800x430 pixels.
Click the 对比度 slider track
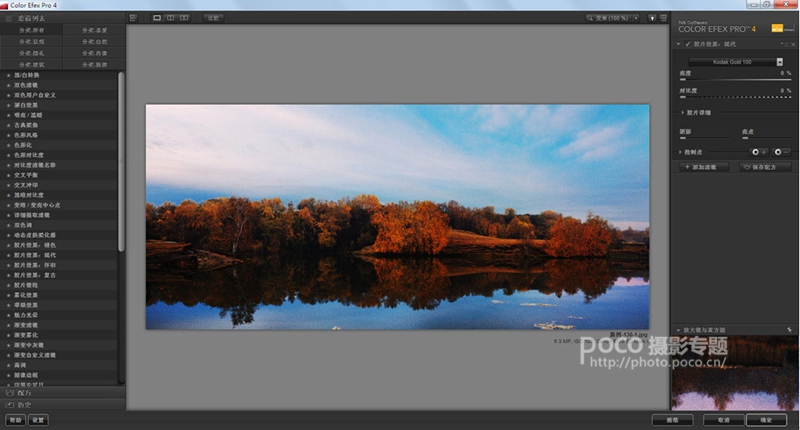[735, 97]
